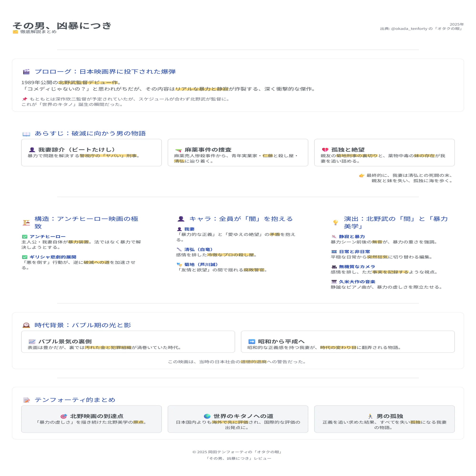Click the chart icon next to バブル景気の裏側
The image size is (476, 476).
pos(32,342)
